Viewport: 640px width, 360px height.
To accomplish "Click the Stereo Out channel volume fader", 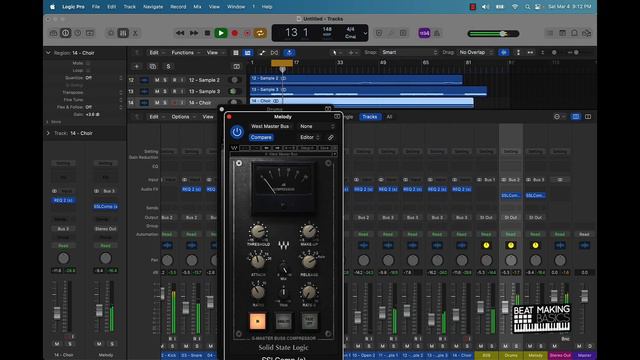I will coord(554,296).
